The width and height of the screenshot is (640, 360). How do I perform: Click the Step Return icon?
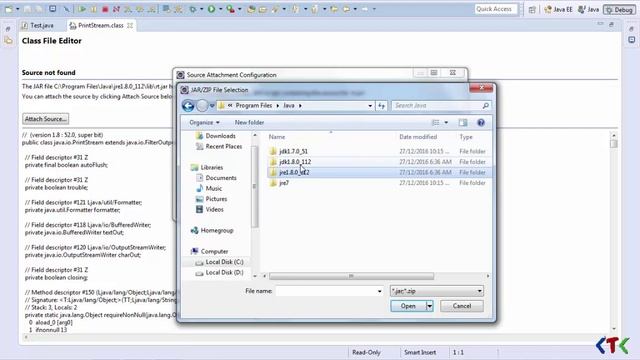[151, 9]
